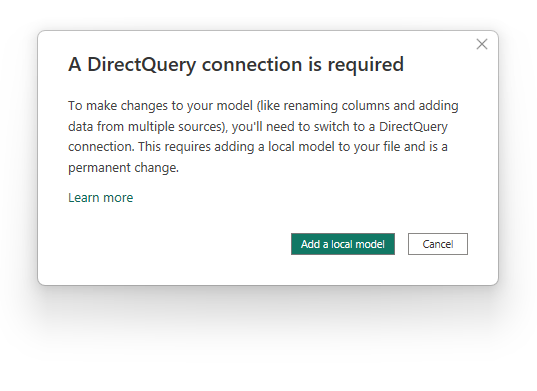Click the Add a local model button
This screenshot has width=537, height=391.
(343, 244)
